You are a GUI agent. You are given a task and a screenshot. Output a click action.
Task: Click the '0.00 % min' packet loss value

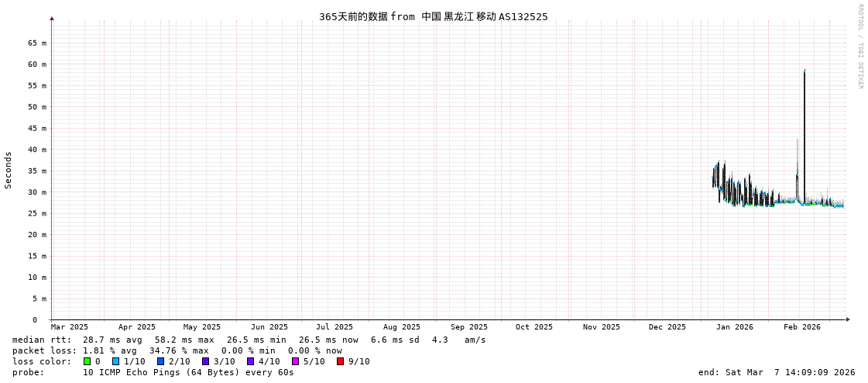(x=249, y=351)
